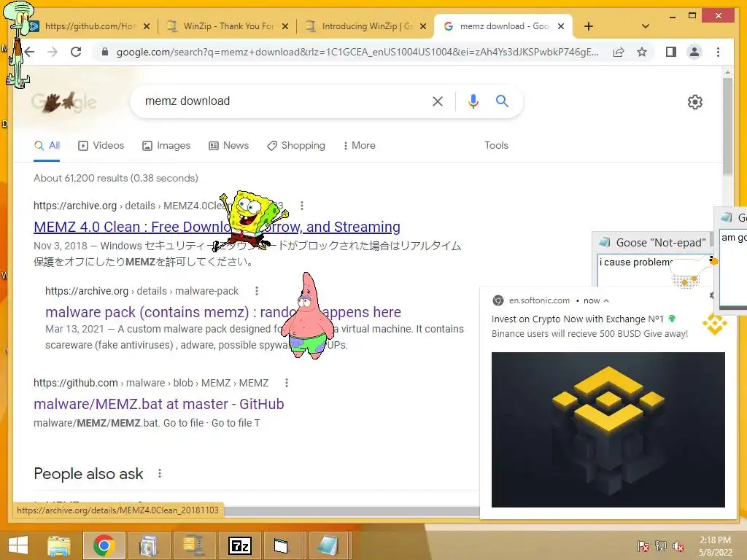The height and width of the screenshot is (560, 747).
Task: Clear the search box with X
Action: [x=438, y=101]
